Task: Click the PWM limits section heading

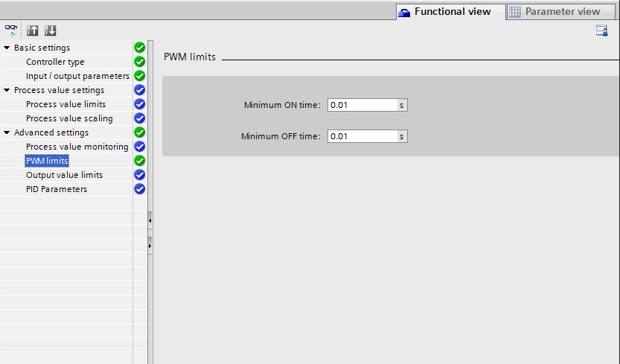Action: [x=189, y=57]
